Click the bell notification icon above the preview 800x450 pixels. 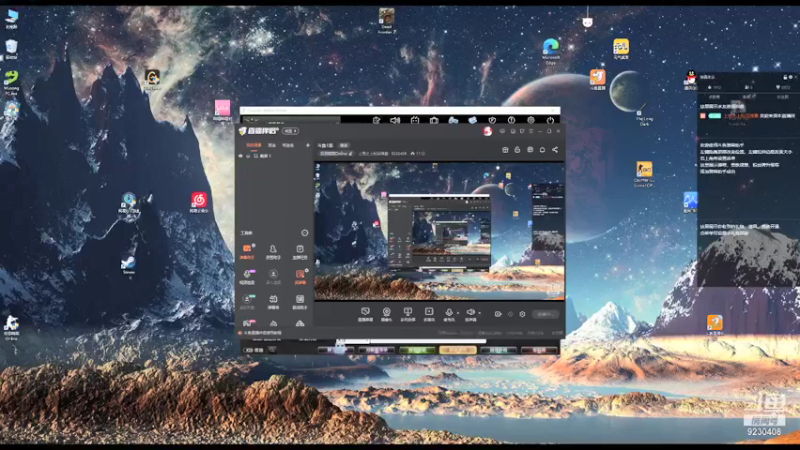click(542, 149)
